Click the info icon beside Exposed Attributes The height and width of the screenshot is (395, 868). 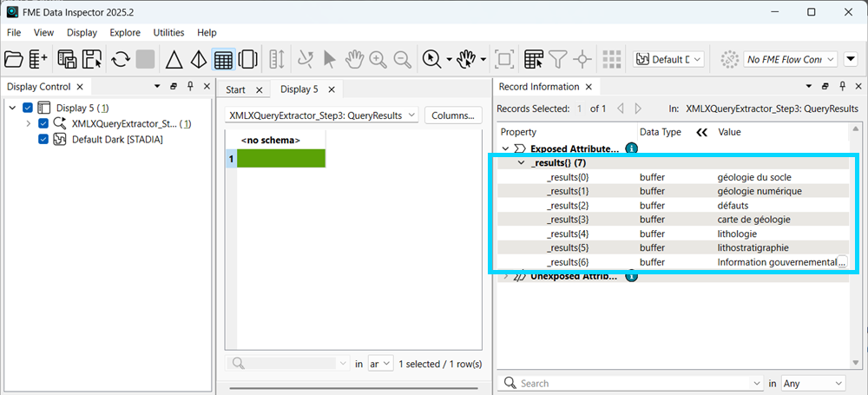tap(631, 148)
